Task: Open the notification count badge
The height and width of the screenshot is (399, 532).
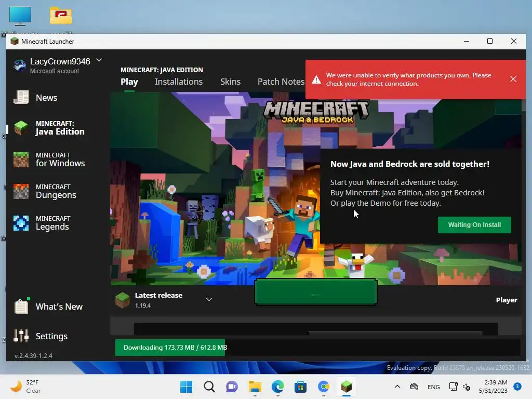Action: pyautogui.click(x=517, y=387)
